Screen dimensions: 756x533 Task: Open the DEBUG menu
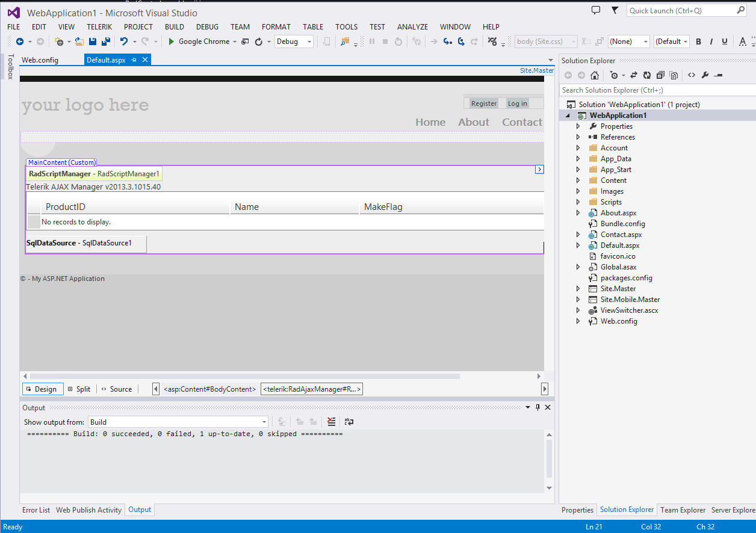tap(208, 26)
